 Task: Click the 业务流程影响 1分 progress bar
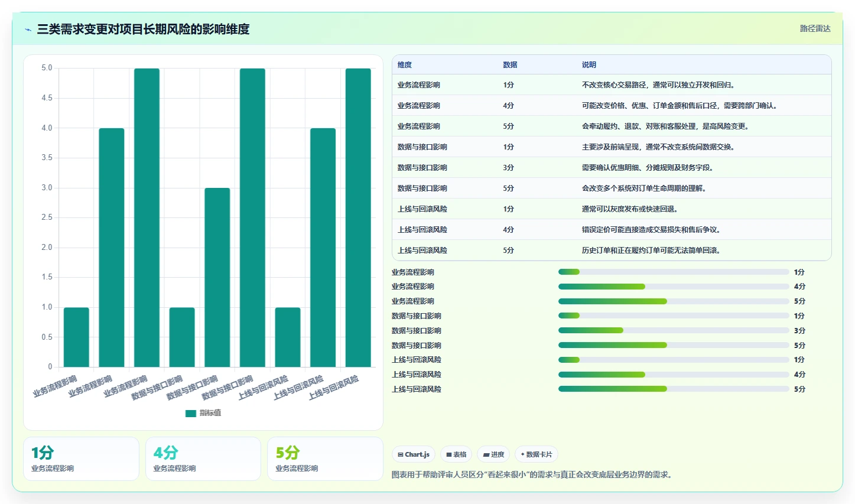tap(674, 272)
